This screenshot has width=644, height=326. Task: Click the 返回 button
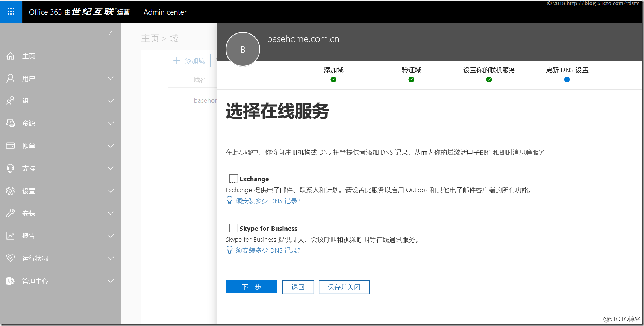click(x=298, y=287)
